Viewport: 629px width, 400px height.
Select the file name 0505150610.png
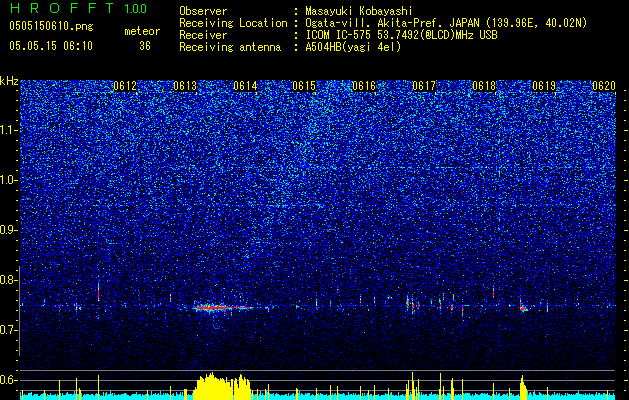tap(51, 26)
